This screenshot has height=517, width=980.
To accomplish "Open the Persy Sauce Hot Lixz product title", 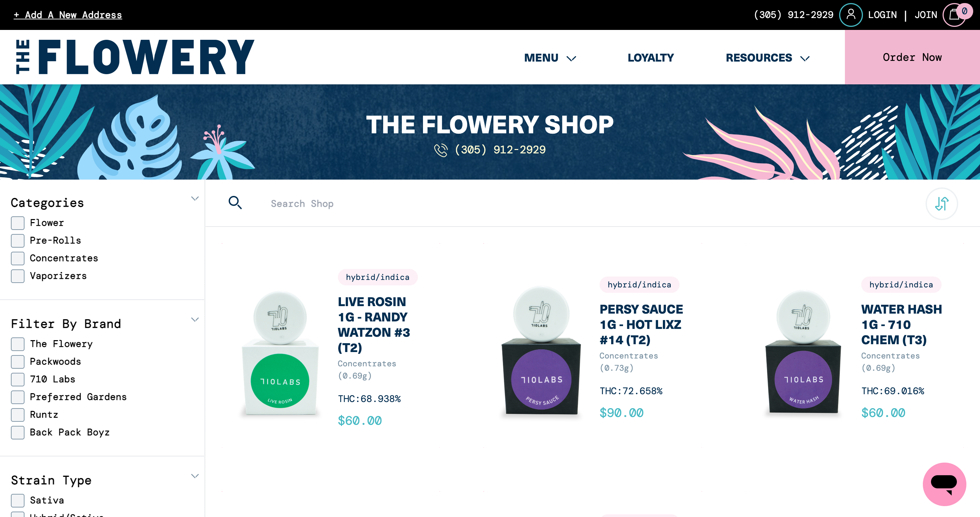I will 641,324.
